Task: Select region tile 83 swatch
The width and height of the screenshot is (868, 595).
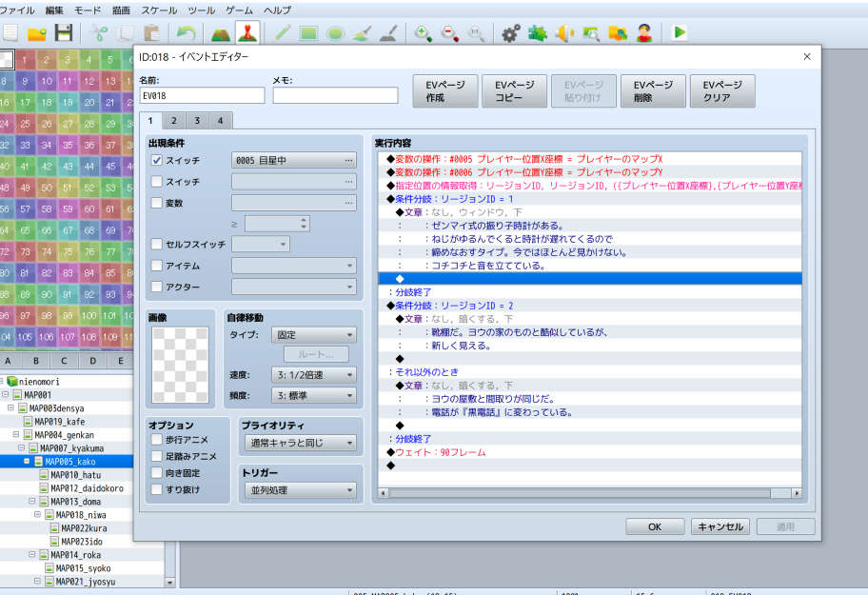Action: pyautogui.click(x=68, y=272)
